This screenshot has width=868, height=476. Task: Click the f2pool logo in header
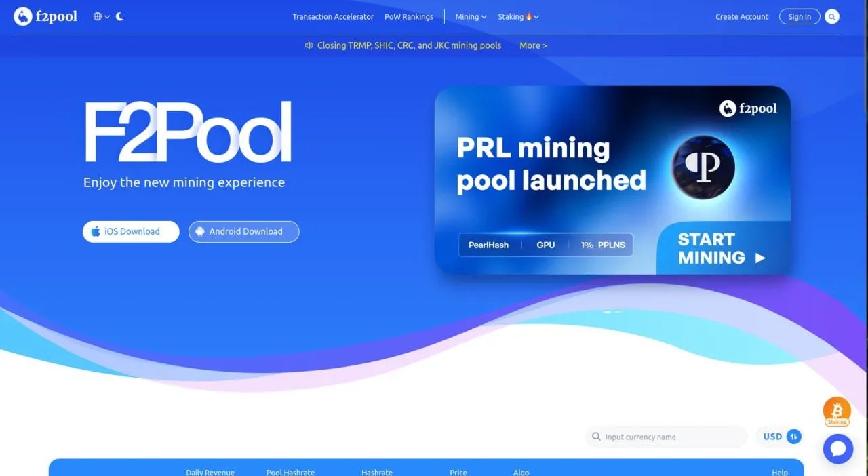[x=45, y=16]
